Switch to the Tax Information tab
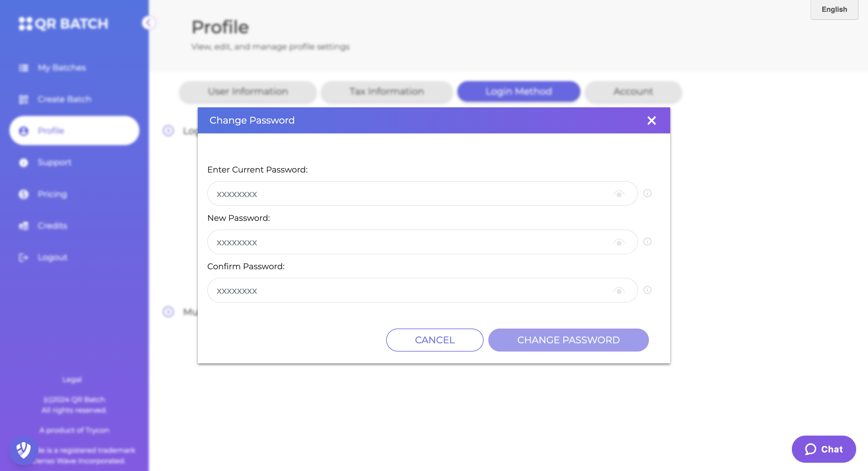This screenshot has height=471, width=868. (386, 91)
